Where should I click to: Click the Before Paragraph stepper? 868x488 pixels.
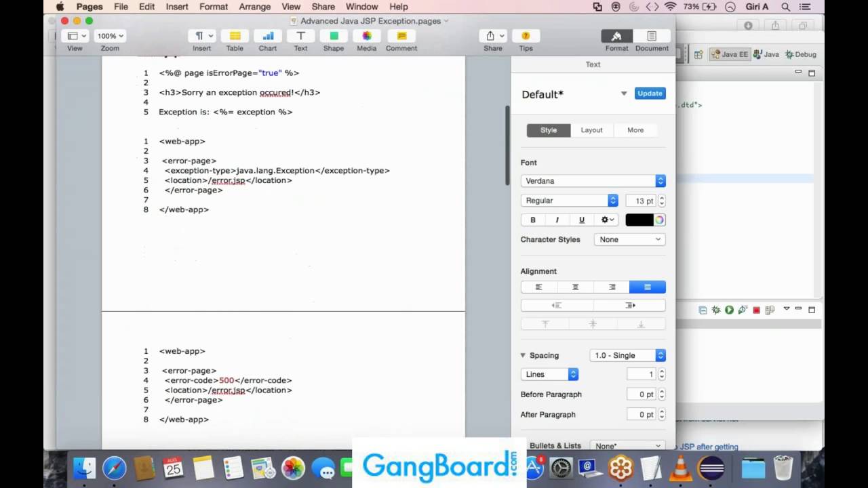tap(662, 394)
